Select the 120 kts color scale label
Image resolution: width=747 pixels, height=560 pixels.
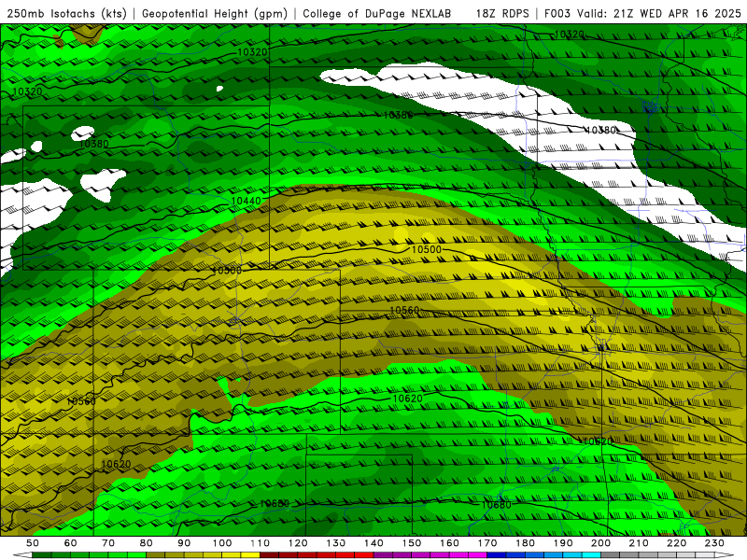point(298,543)
